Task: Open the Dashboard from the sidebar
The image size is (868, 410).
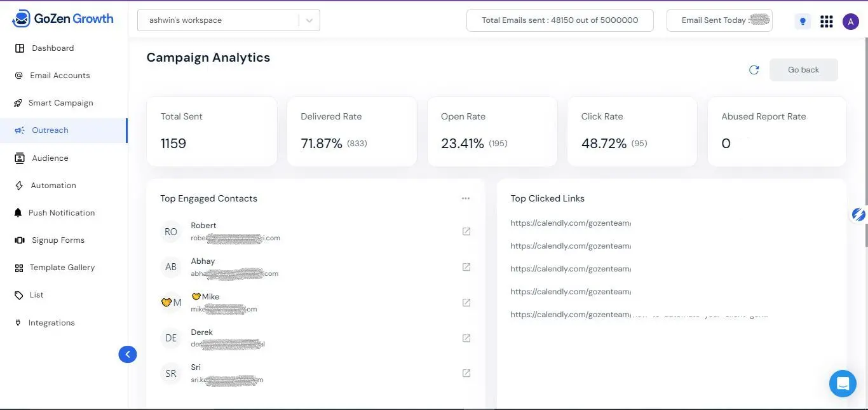Action: pyautogui.click(x=53, y=48)
